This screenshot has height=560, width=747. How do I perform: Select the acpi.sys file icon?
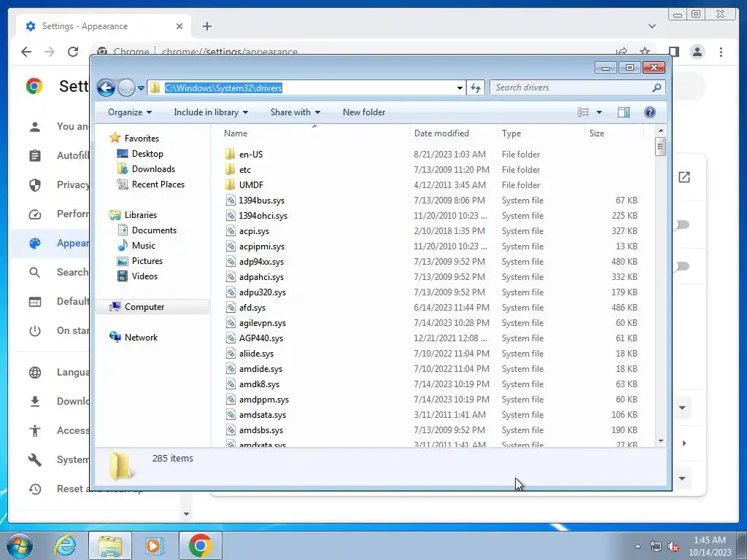231,231
